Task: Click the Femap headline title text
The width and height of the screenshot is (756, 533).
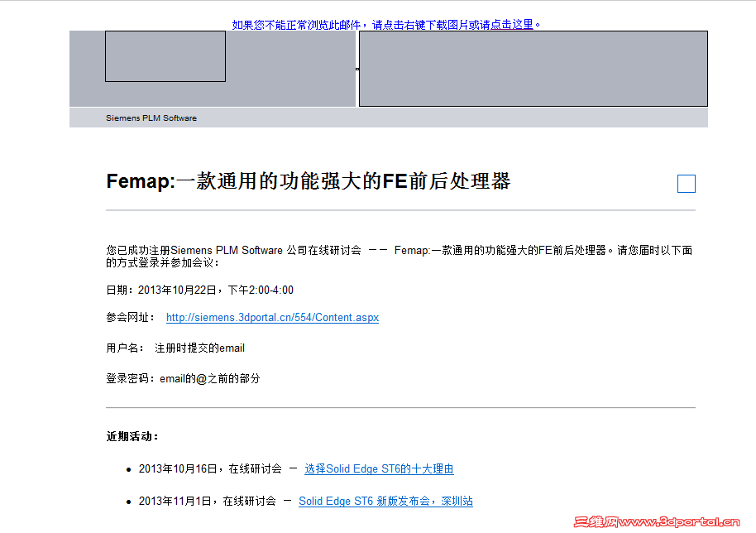Action: point(309,181)
